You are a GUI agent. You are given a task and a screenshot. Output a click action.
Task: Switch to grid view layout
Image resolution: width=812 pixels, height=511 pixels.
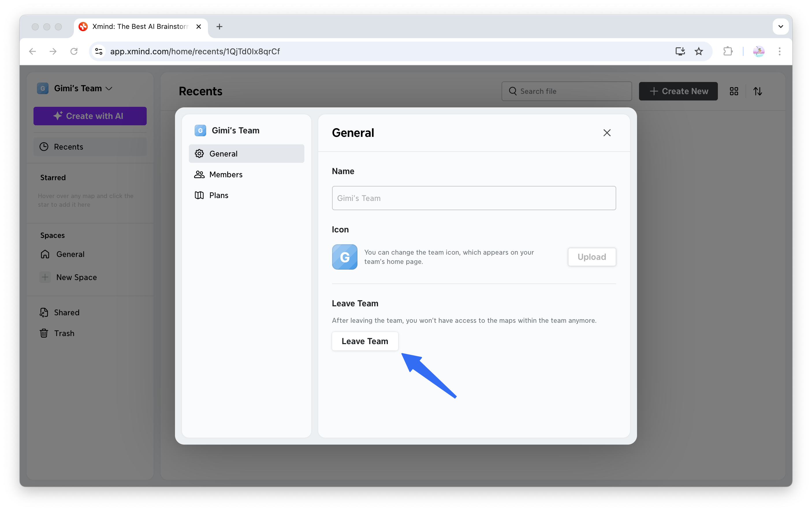tap(734, 91)
